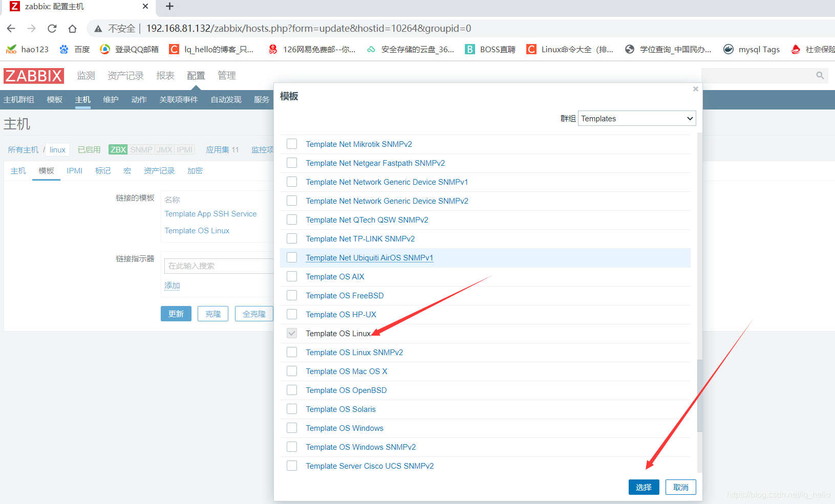The width and height of the screenshot is (835, 504).
Task: Click the 应用集 11 link
Action: [222, 150]
